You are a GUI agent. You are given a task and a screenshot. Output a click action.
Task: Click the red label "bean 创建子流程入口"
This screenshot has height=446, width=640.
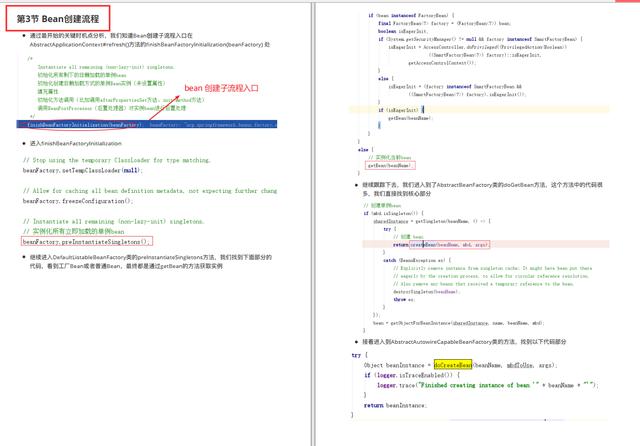click(x=221, y=88)
